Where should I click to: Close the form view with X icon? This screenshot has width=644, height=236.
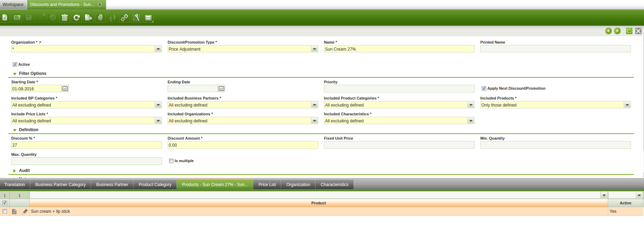pyautogui.click(x=638, y=31)
